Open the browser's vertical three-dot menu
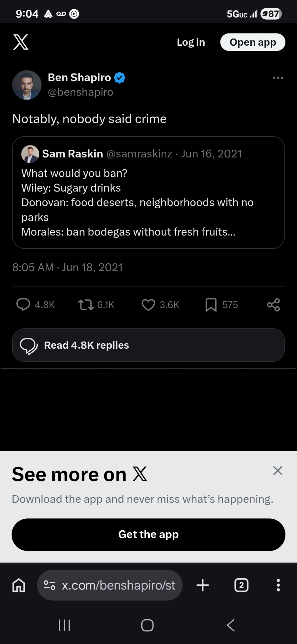The image size is (297, 644). (278, 585)
